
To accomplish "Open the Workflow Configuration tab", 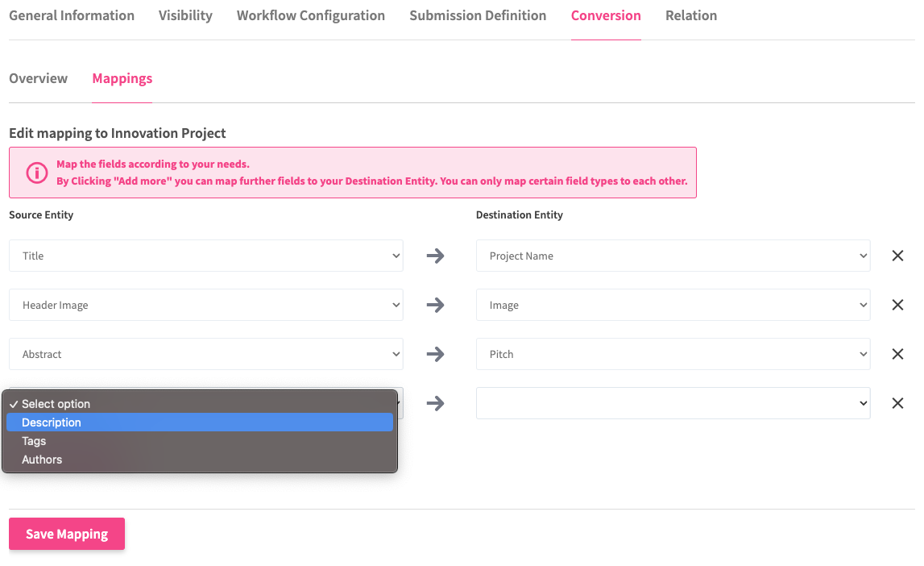I will click(x=310, y=15).
